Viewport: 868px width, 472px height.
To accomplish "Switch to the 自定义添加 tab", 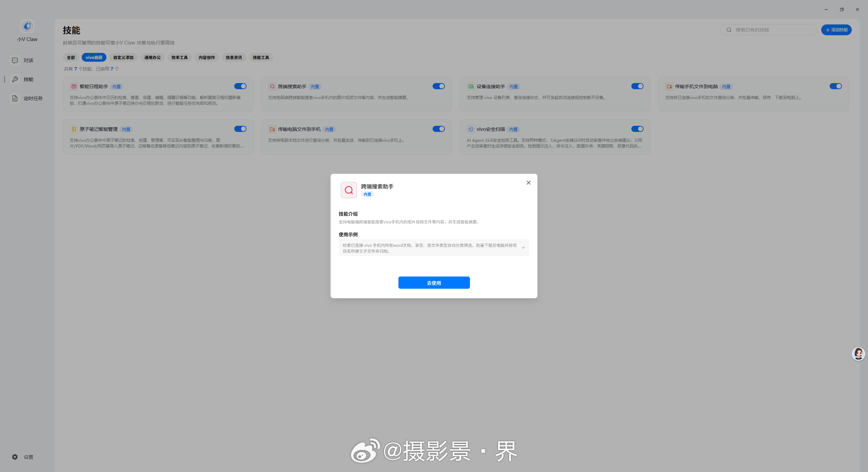I will click(123, 58).
